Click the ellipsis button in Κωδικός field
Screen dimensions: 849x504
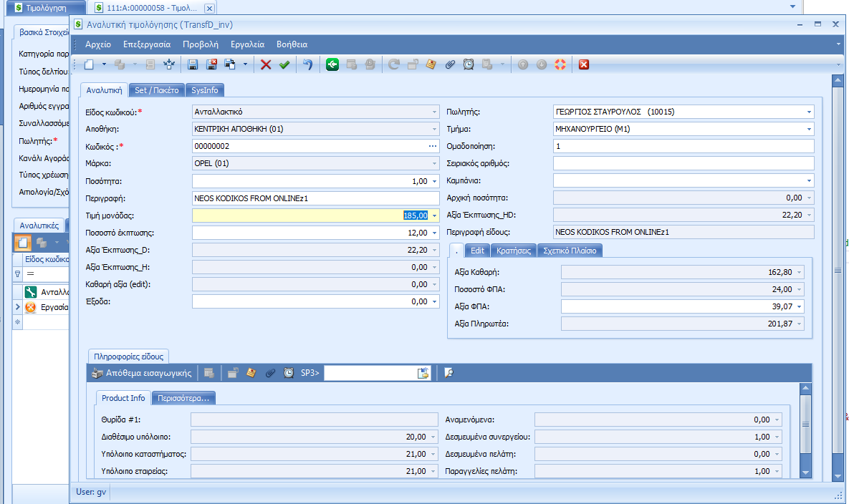point(432,146)
